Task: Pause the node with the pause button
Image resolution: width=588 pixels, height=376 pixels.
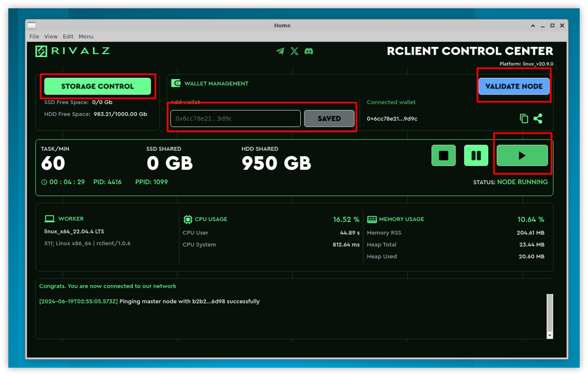Action: pos(476,156)
